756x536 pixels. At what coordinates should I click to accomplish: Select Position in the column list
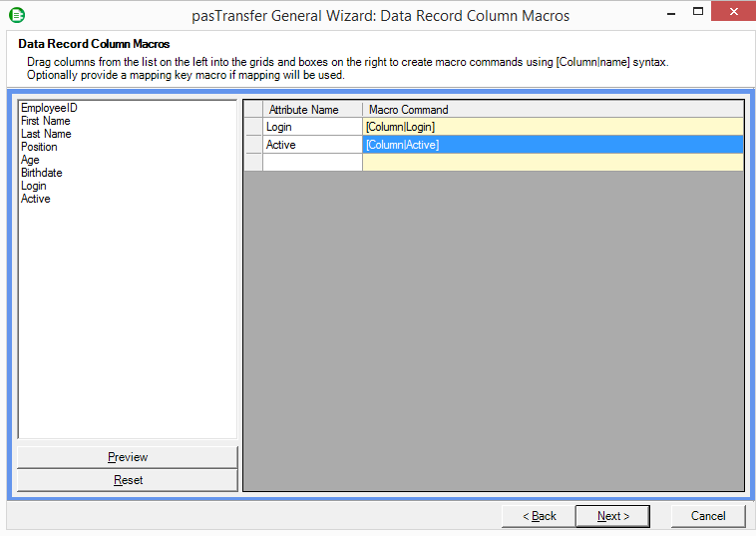[39, 147]
